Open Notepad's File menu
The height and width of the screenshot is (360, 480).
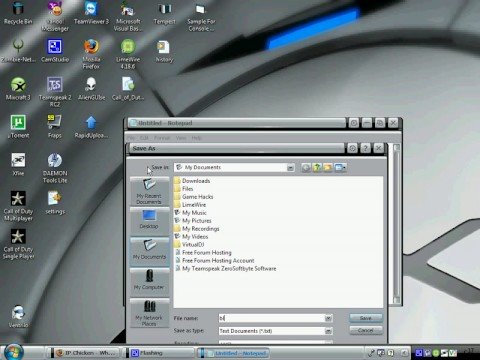(x=131, y=138)
